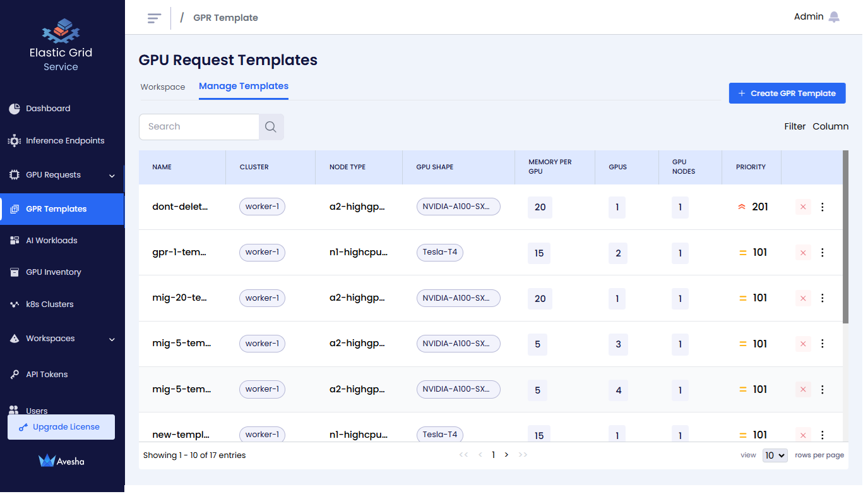This screenshot has height=494, width=868.
Task: Click red X on the mig-20 template row
Action: (803, 298)
